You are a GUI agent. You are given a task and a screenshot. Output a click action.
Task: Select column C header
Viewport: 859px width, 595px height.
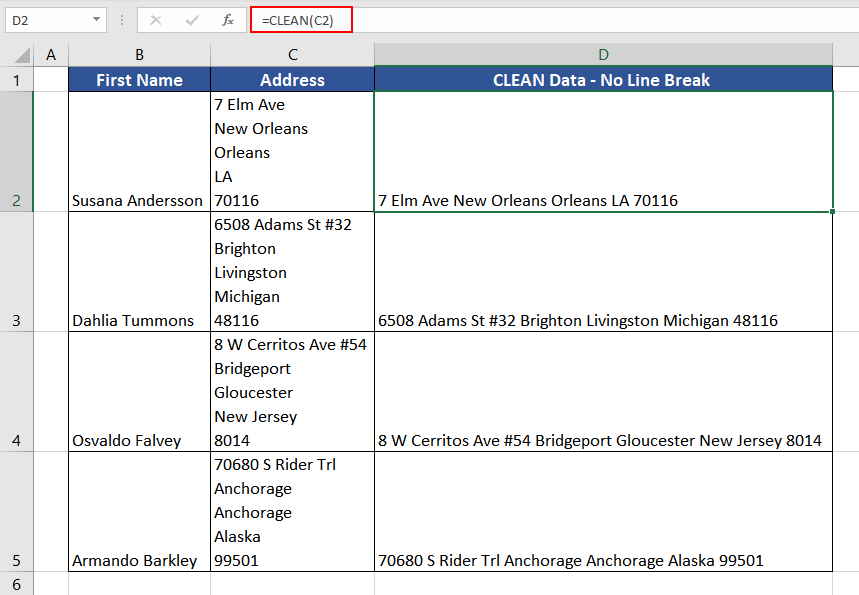point(292,55)
